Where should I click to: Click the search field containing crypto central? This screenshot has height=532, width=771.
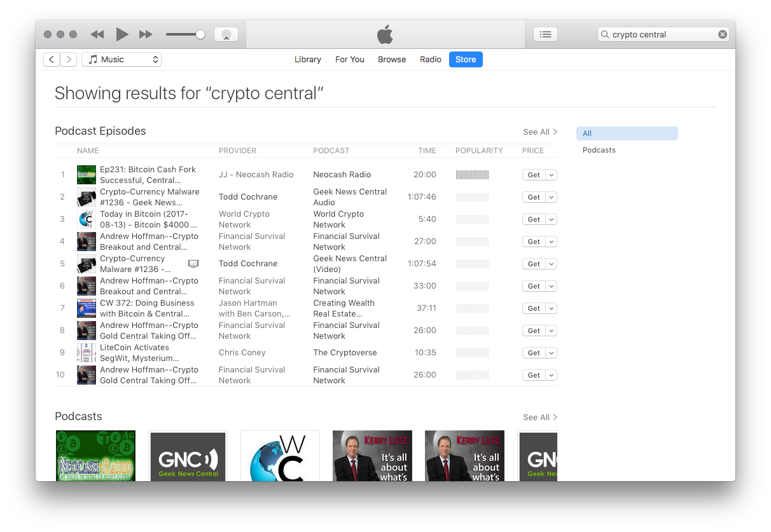coord(663,34)
